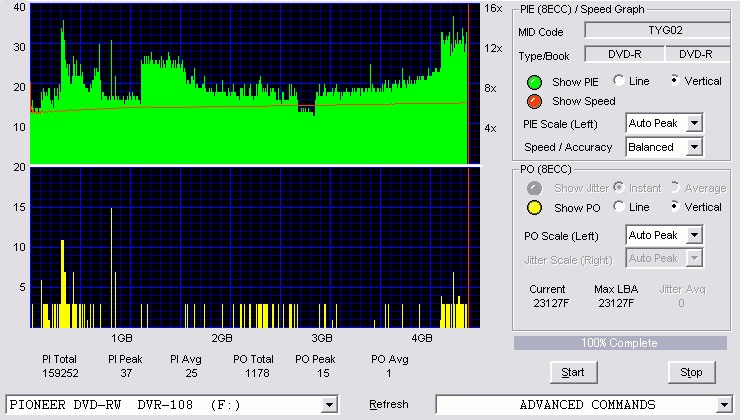Click the Show Jitter label
Screen dimensions: 742x420
tap(581, 188)
